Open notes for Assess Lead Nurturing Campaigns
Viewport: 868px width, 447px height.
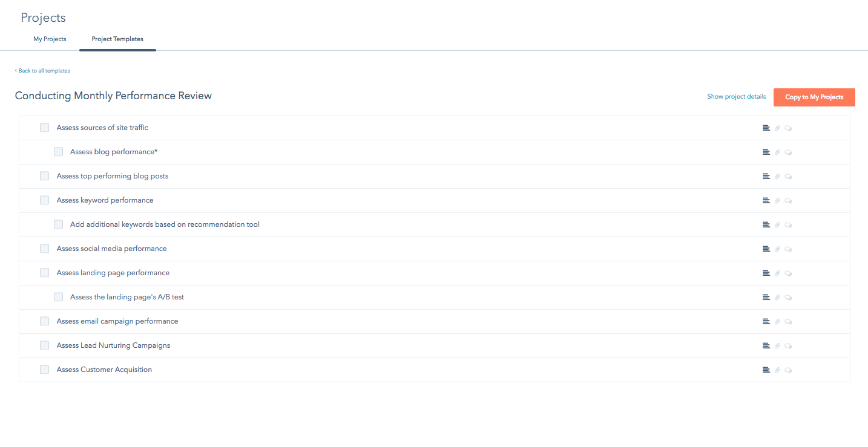(x=766, y=345)
